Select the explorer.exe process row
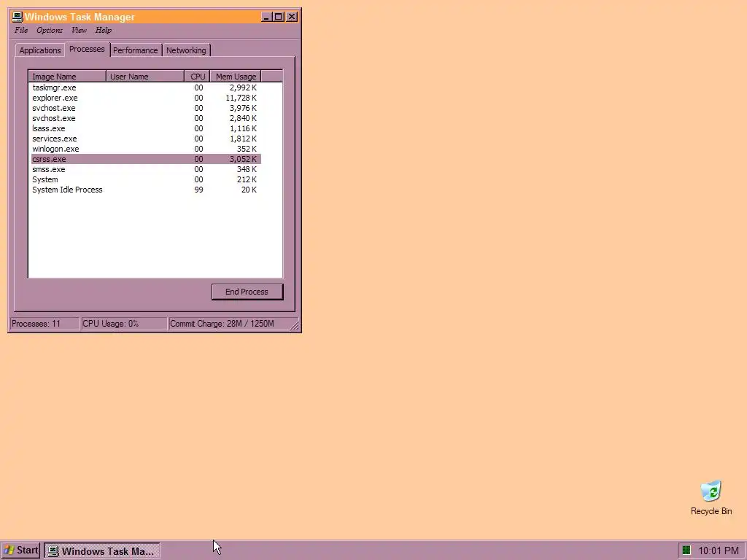This screenshot has height=560, width=747. [x=146, y=98]
